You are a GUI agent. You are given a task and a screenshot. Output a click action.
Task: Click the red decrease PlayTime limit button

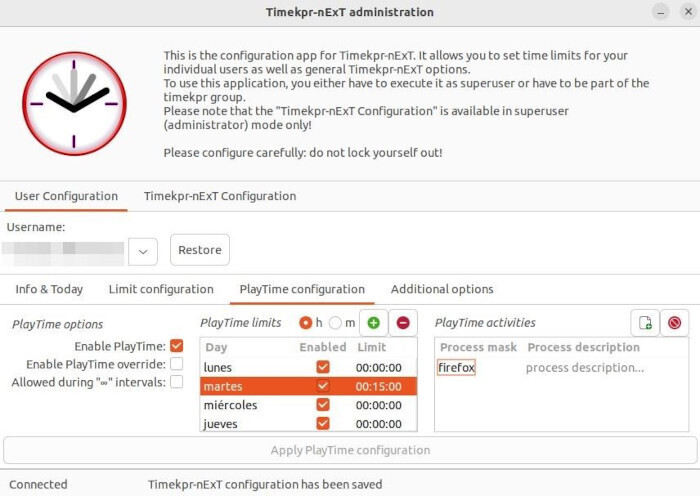[x=402, y=323]
